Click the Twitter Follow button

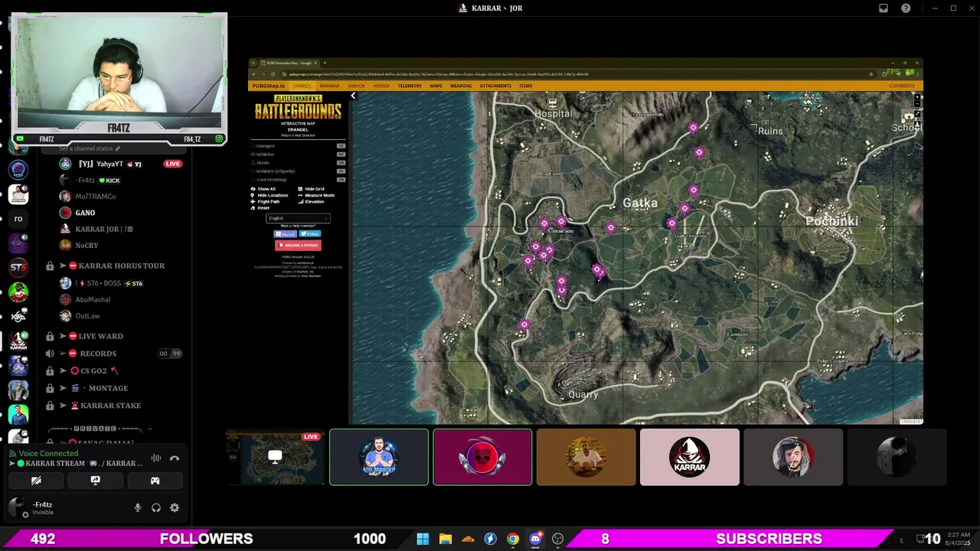(309, 234)
